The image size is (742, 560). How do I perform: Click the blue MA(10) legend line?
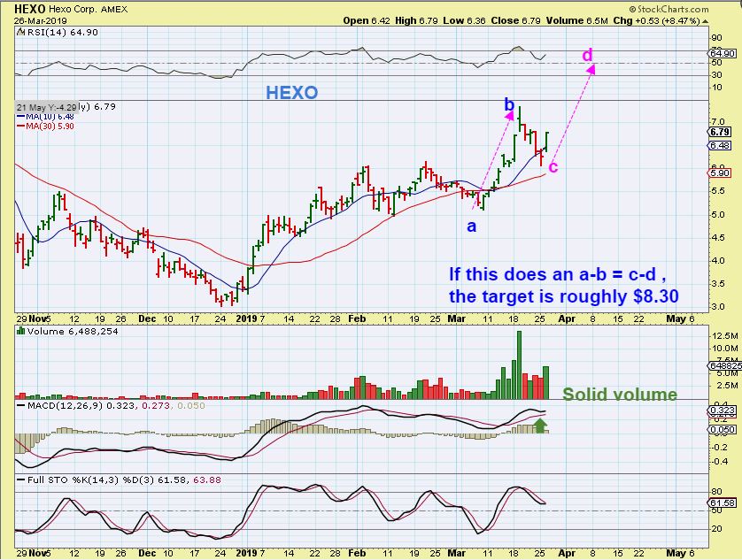point(21,116)
